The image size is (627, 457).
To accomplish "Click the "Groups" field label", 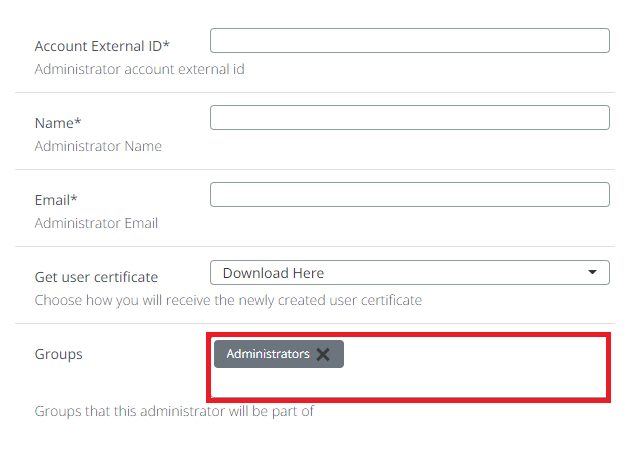I will (x=58, y=354).
